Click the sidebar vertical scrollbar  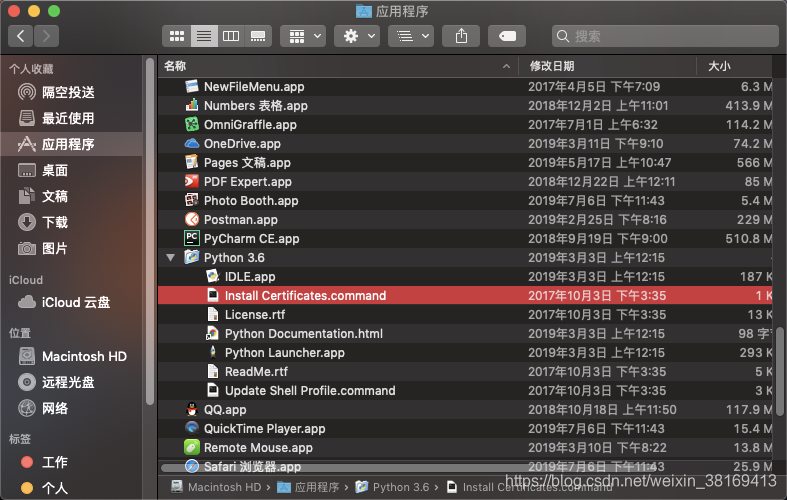pyautogui.click(x=150, y=231)
